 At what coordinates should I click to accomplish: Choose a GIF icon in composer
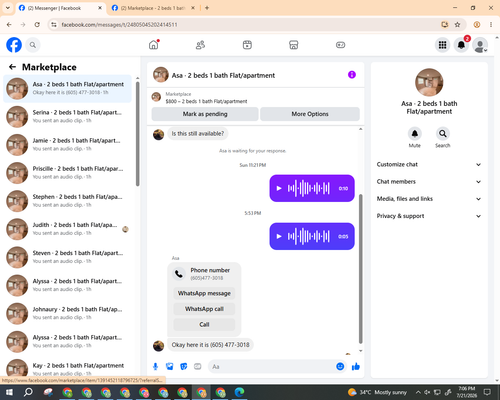[x=198, y=367]
